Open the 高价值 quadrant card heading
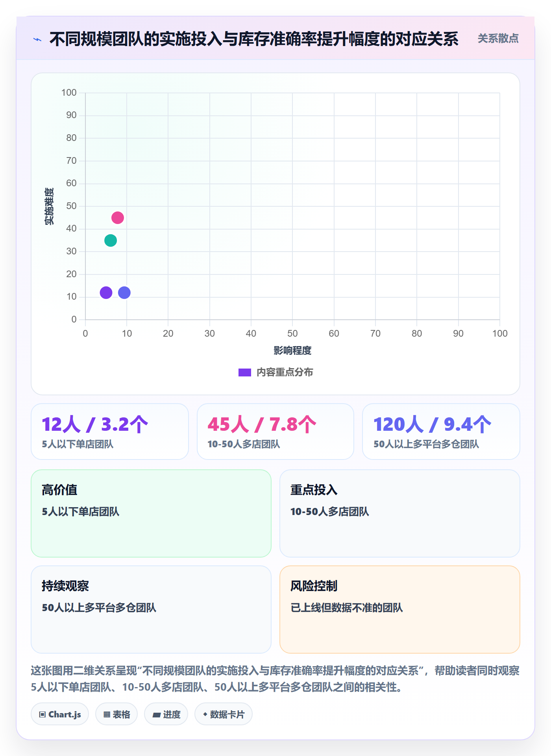551x756 pixels. 59,490
